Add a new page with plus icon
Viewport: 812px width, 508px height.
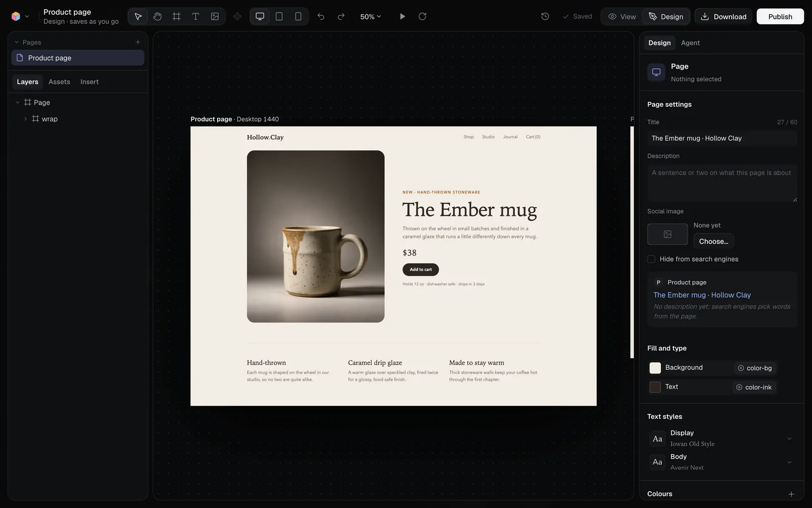click(x=138, y=42)
